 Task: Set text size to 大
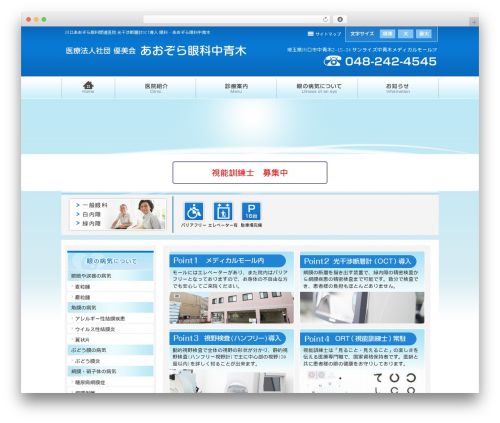pyautogui.click(x=406, y=34)
